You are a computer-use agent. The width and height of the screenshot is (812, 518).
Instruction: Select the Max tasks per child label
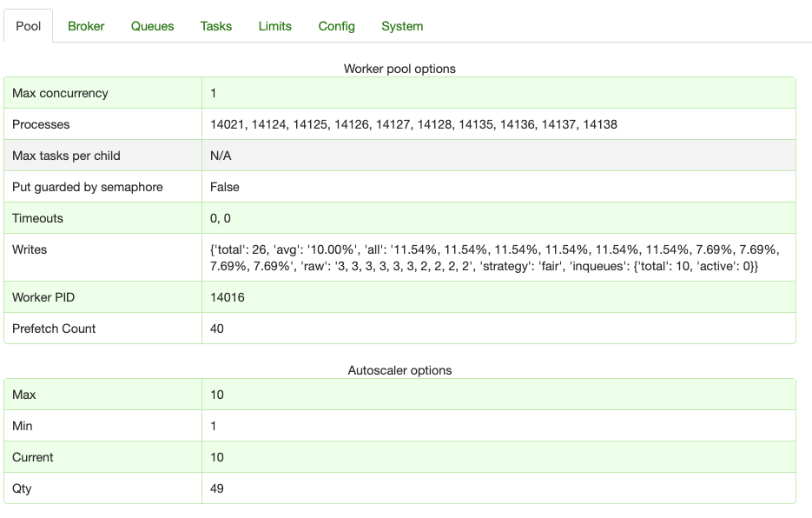click(66, 156)
